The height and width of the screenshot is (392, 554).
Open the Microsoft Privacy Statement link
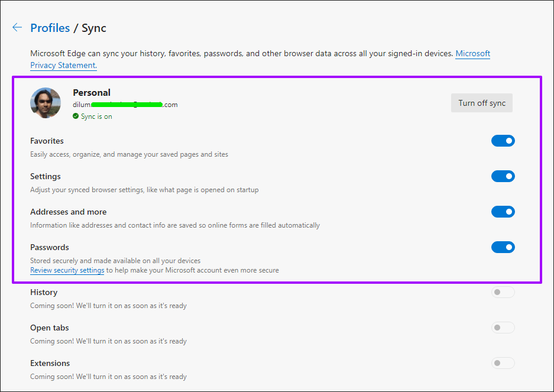coord(260,59)
